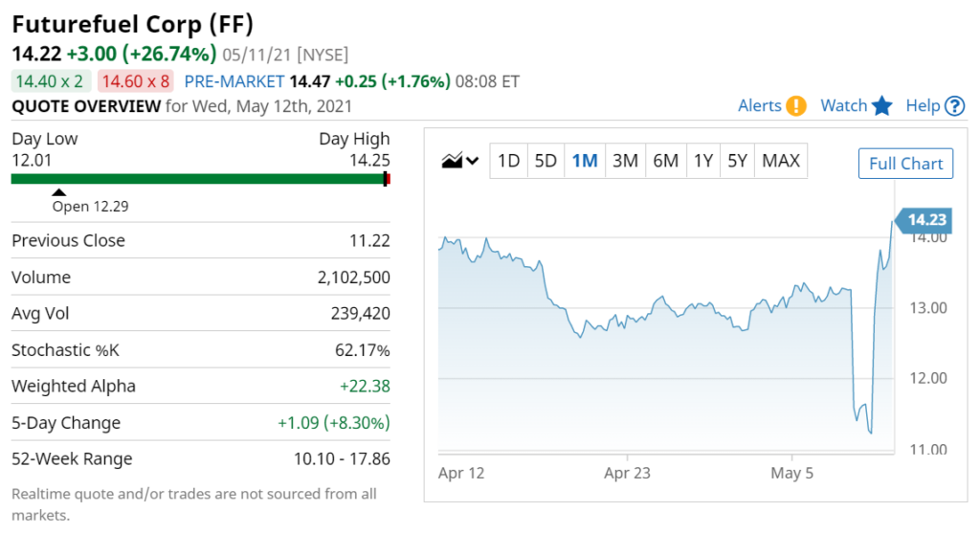Switch chart to 6M range
This screenshot has height=534, width=980.
pyautogui.click(x=666, y=162)
